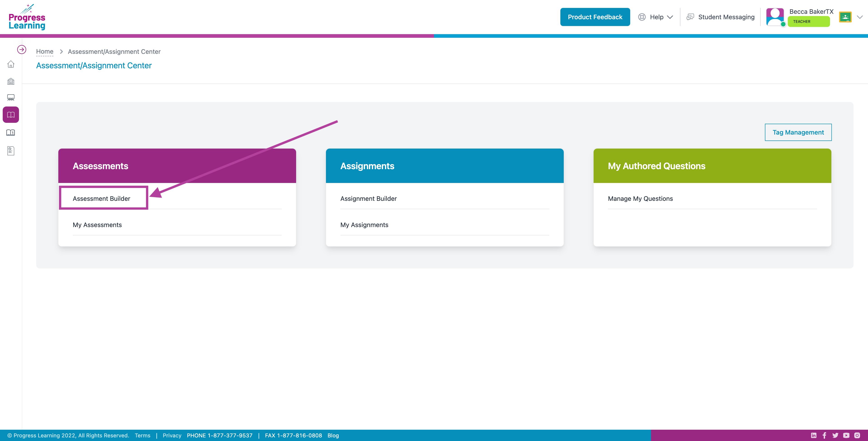Click the Product Feedback button
Screen dimensions: 868x441
tap(595, 17)
